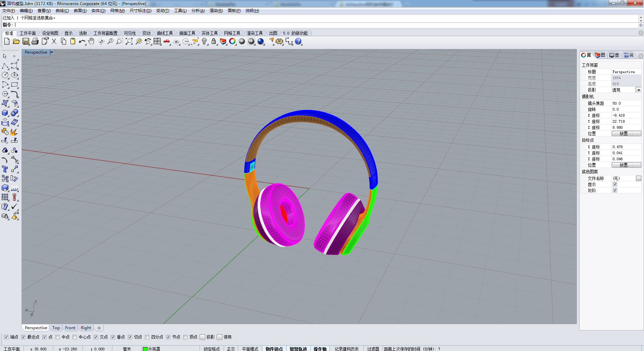Screen dimensions: 644x351
Task: Click the green 外耳罩 layer swatch
Action: pos(145,349)
